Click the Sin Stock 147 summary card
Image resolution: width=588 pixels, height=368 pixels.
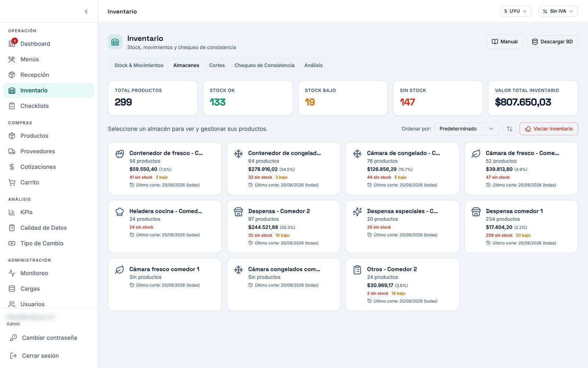click(x=438, y=98)
